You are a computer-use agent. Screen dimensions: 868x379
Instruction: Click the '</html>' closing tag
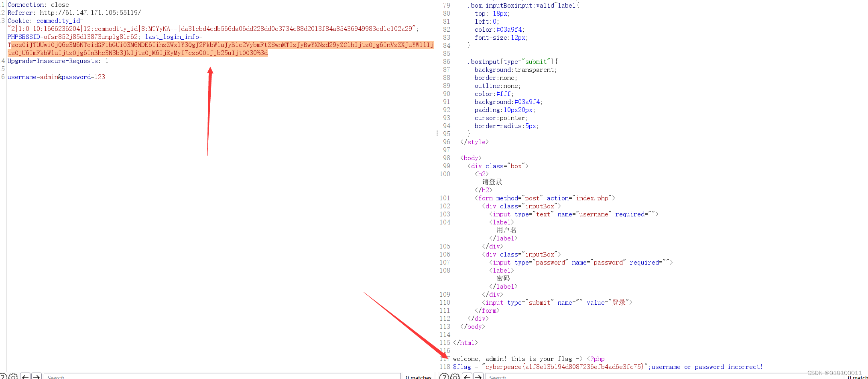point(466,343)
